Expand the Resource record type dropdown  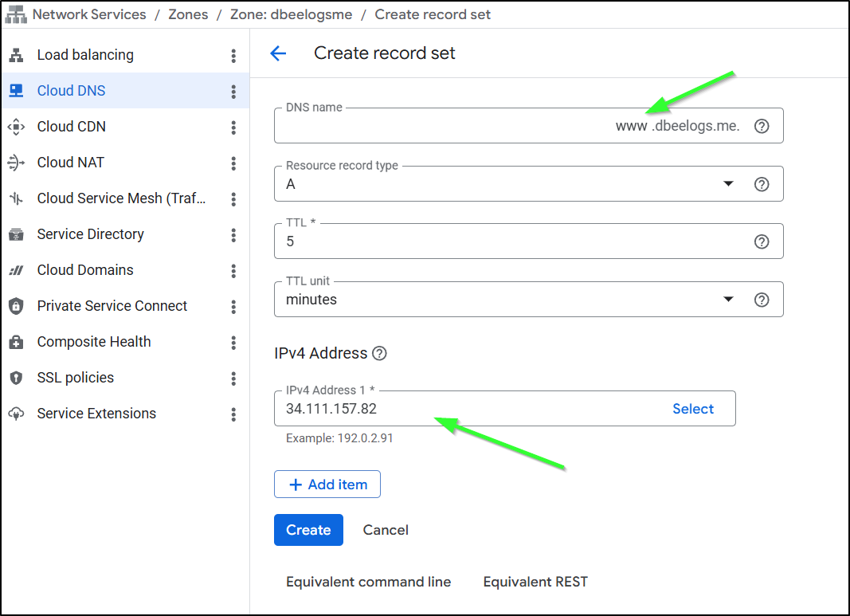[x=727, y=184]
